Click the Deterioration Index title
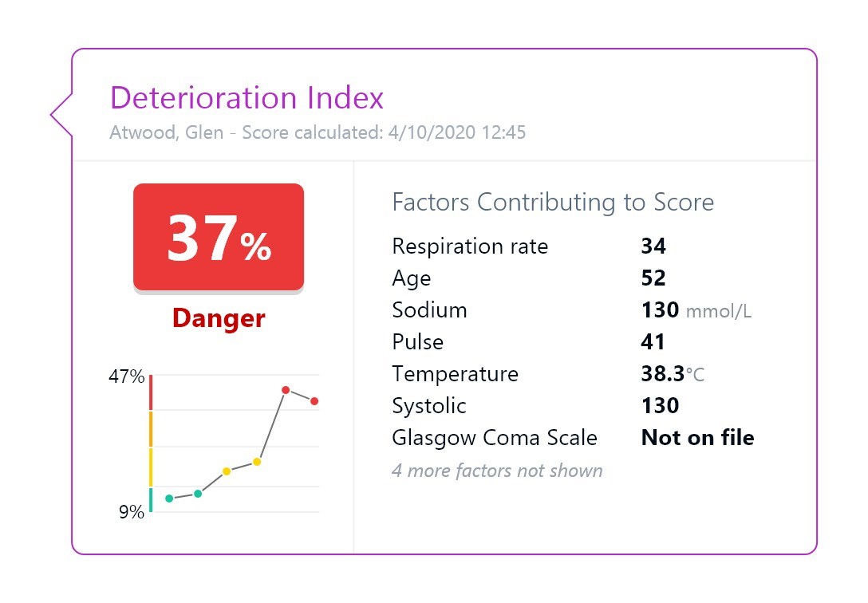Viewport: 868px width, 603px height. (x=247, y=98)
